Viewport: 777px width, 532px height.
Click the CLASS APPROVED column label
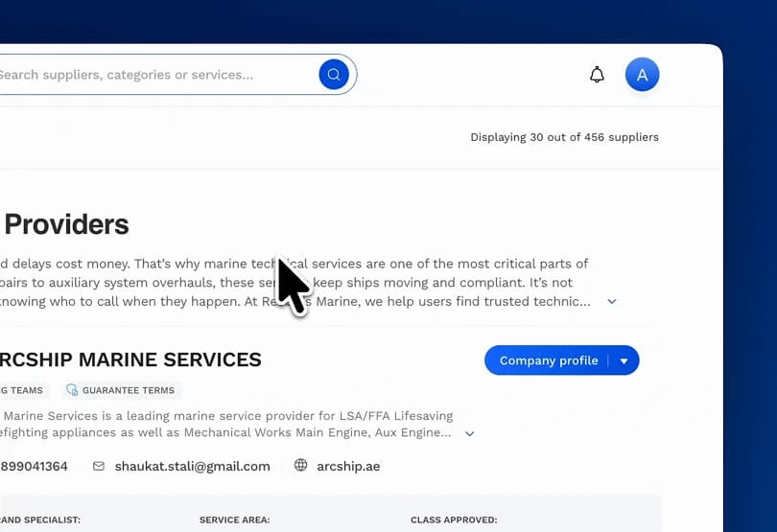454,520
